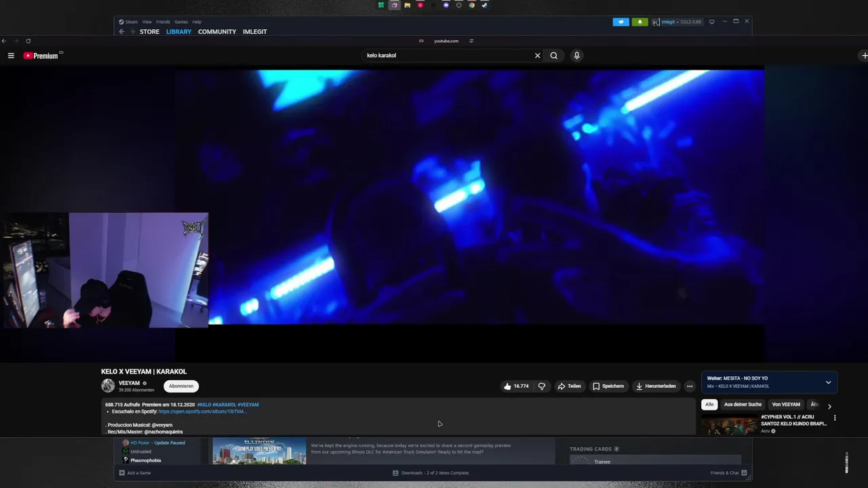
Task: Click the #VEEYAM hashtag
Action: (248, 405)
